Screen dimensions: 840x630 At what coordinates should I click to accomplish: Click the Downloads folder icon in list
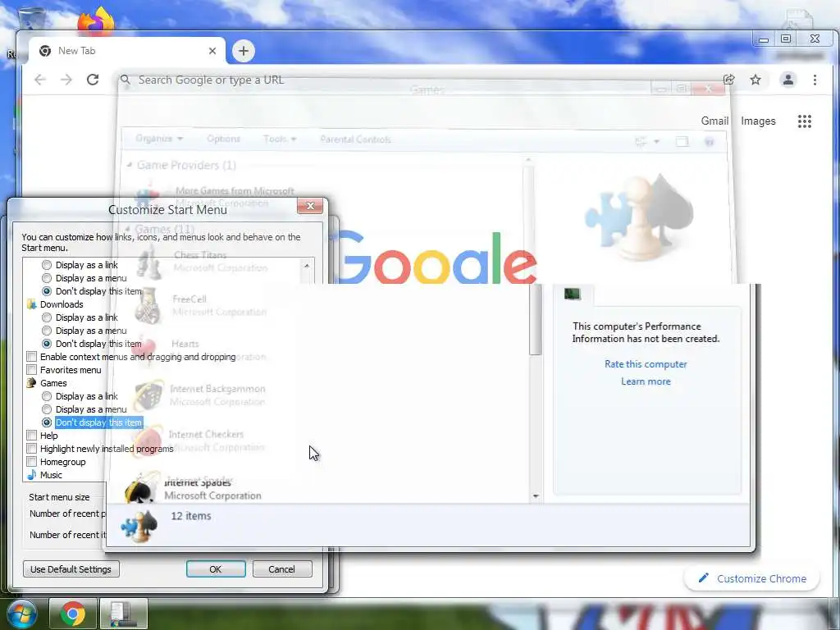click(32, 304)
